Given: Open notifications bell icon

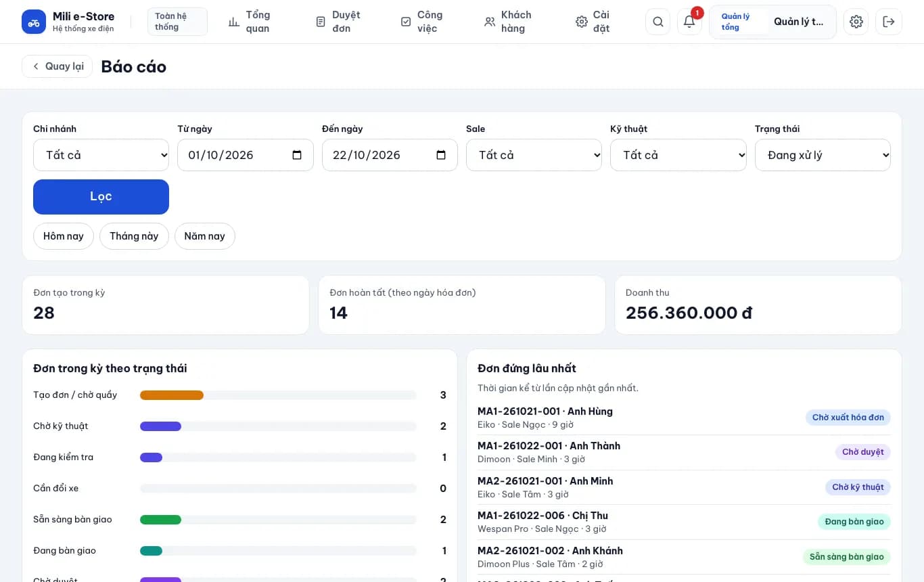Looking at the screenshot, I should 689,22.
